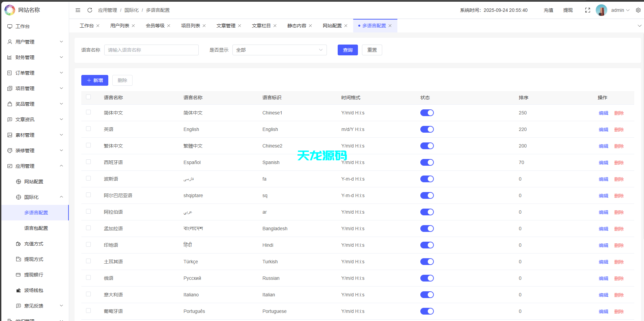Enter fullscreen using the expand icon

coord(588,10)
